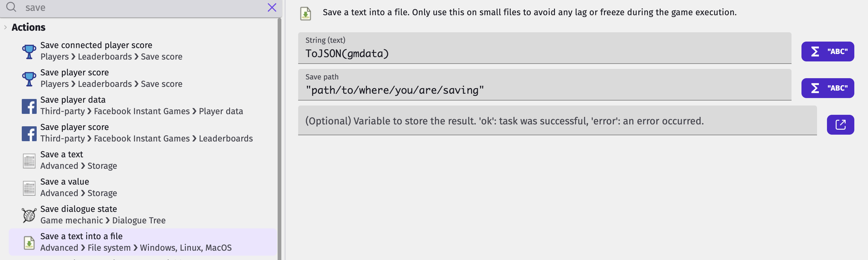Collapse the Actions category chevron
The height and width of the screenshot is (260, 868).
pyautogui.click(x=5, y=27)
